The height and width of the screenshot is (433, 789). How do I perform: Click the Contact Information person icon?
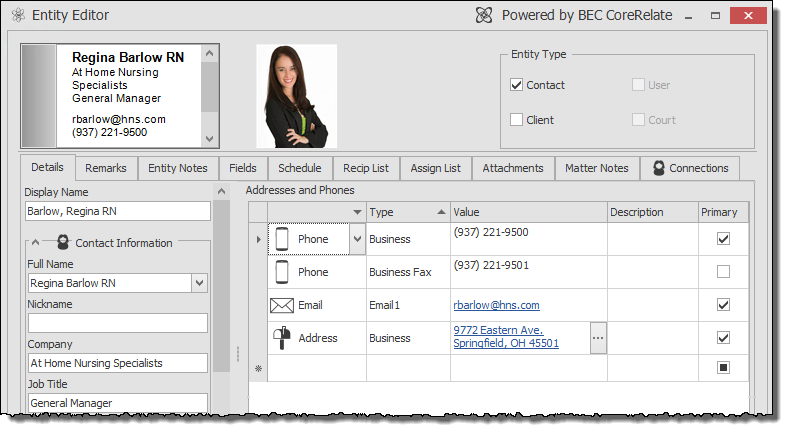pyautogui.click(x=63, y=242)
